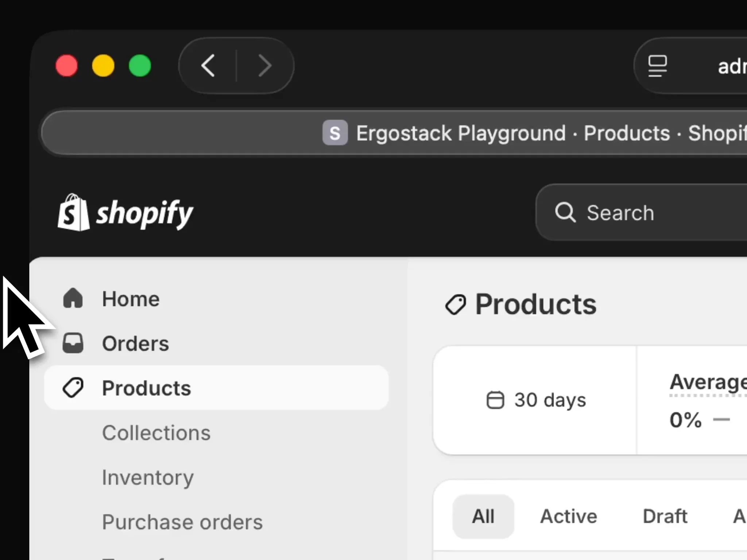Screen dimensions: 747x560
Task: Switch to the Active products tab
Action: tap(568, 516)
